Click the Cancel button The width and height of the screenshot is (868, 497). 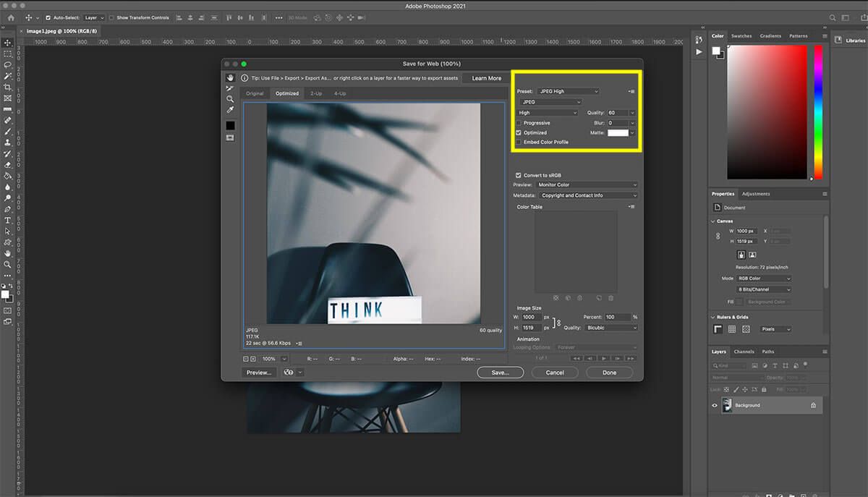555,373
